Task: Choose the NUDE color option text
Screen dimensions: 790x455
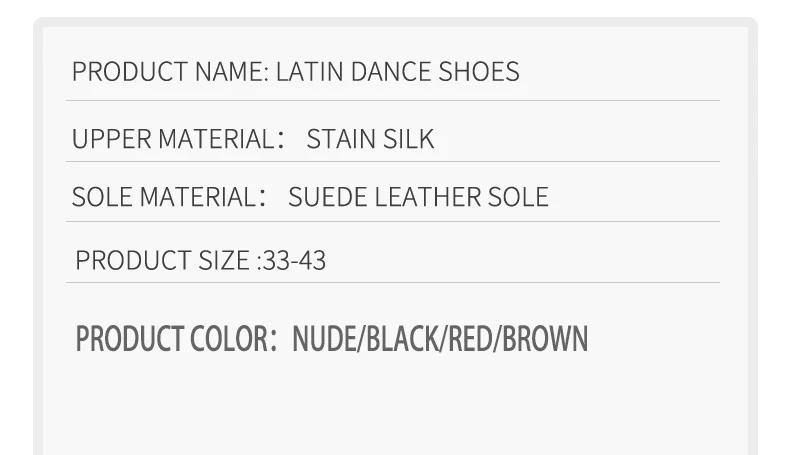Action: [324, 339]
